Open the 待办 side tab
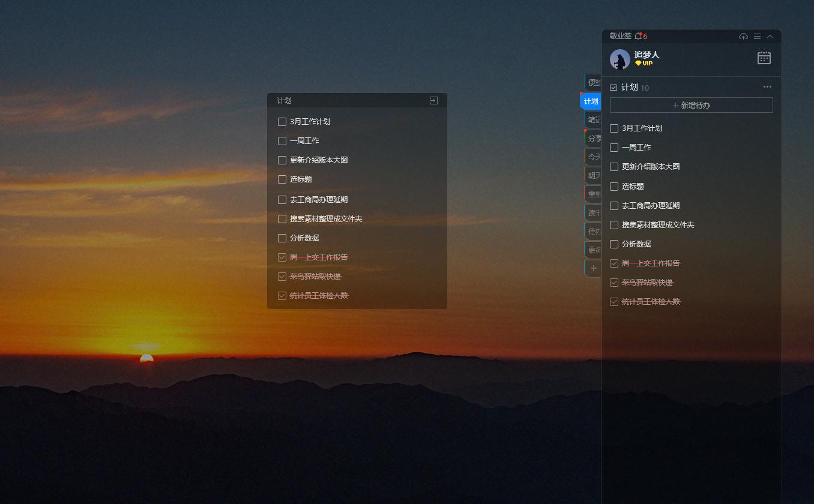The image size is (814, 504). [x=593, y=231]
